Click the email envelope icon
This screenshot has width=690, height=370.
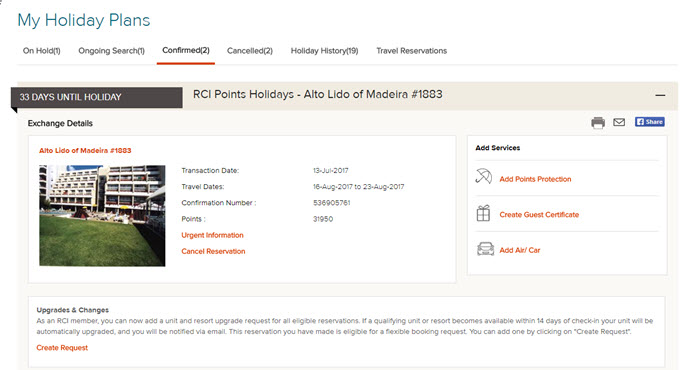(x=619, y=122)
